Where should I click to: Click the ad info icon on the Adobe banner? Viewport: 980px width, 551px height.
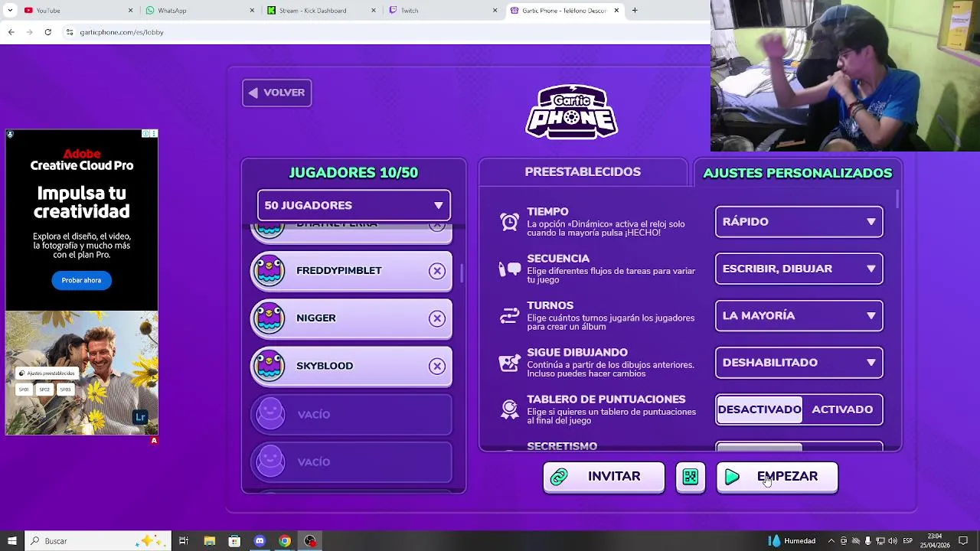[x=145, y=134]
